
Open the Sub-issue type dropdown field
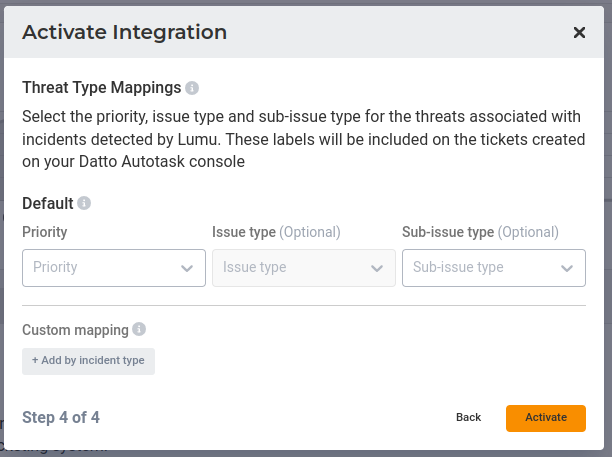480,268
